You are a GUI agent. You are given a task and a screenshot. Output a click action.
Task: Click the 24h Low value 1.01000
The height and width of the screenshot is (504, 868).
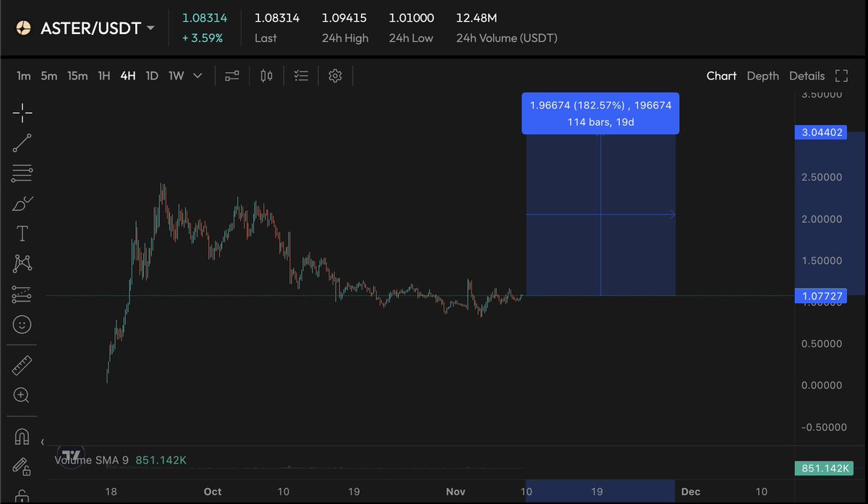pyautogui.click(x=411, y=17)
